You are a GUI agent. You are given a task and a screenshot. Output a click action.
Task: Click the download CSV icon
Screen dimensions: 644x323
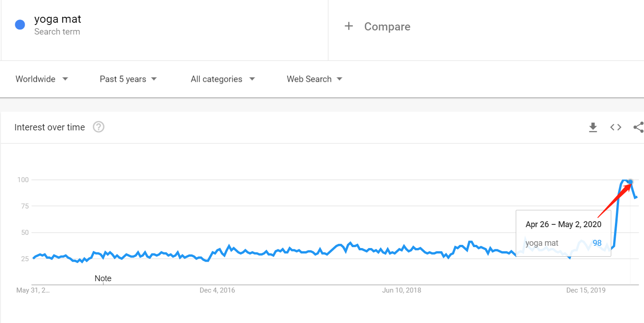(593, 128)
